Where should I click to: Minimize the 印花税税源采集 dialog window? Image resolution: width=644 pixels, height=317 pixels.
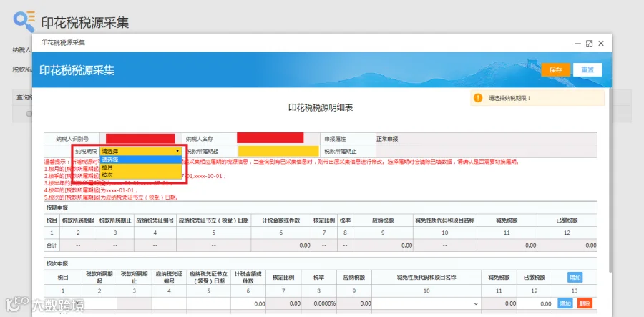(x=577, y=43)
